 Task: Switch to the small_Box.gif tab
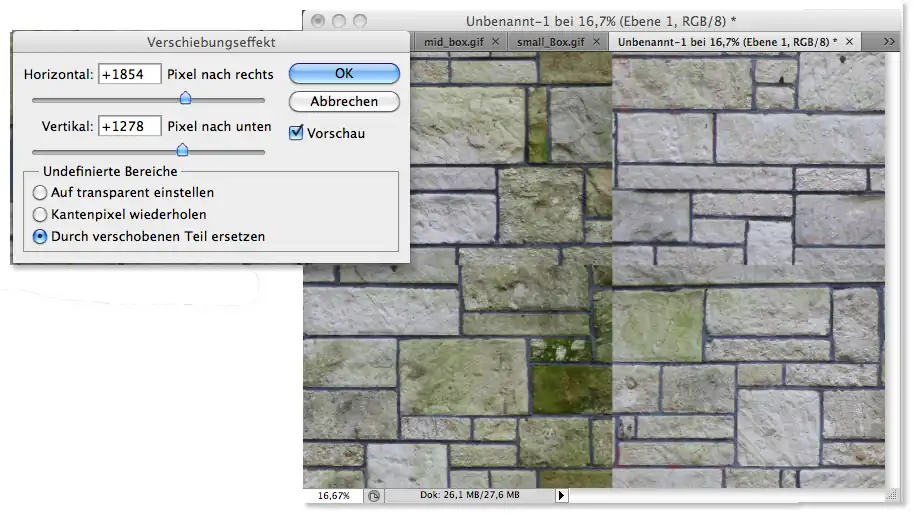(x=548, y=42)
